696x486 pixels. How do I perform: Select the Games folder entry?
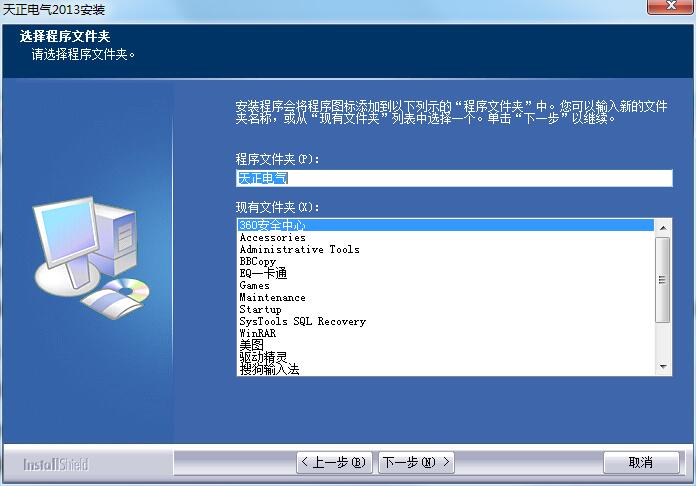click(x=254, y=286)
